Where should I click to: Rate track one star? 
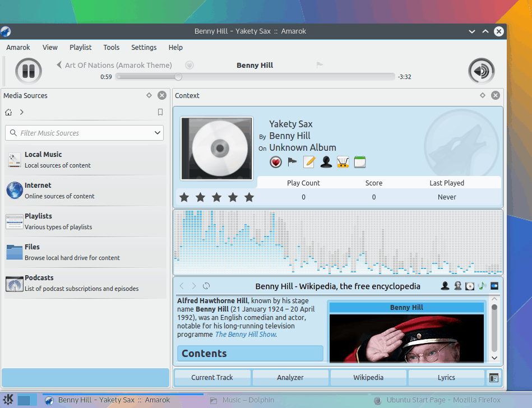point(184,197)
